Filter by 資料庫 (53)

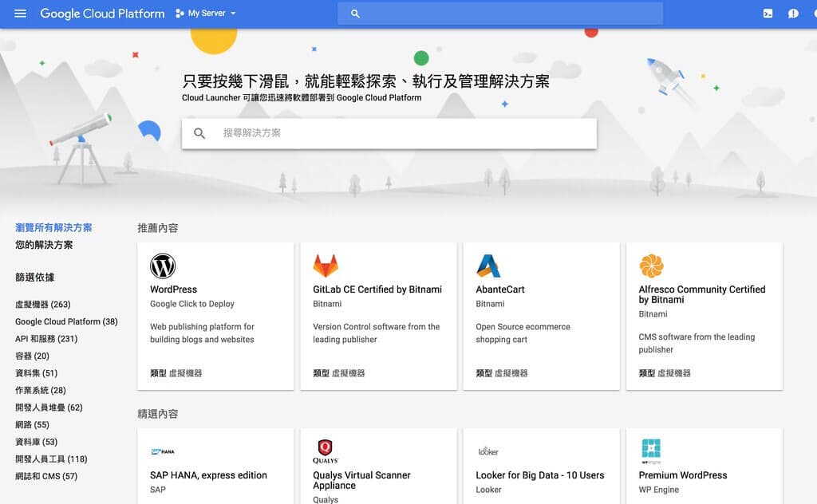pos(37,442)
